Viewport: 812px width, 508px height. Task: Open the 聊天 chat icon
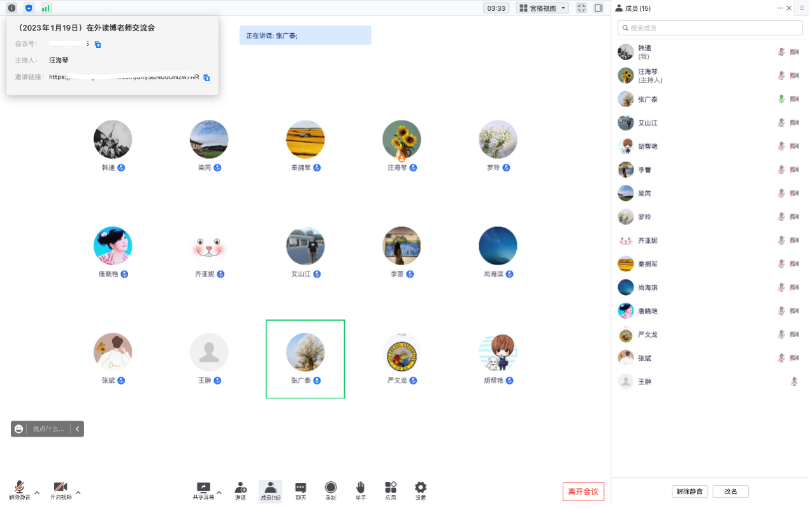point(301,490)
